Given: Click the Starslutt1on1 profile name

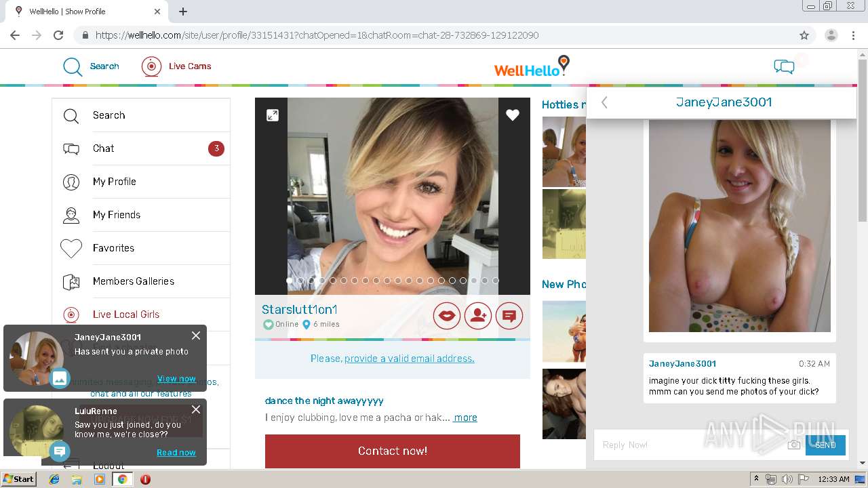Looking at the screenshot, I should coord(300,310).
